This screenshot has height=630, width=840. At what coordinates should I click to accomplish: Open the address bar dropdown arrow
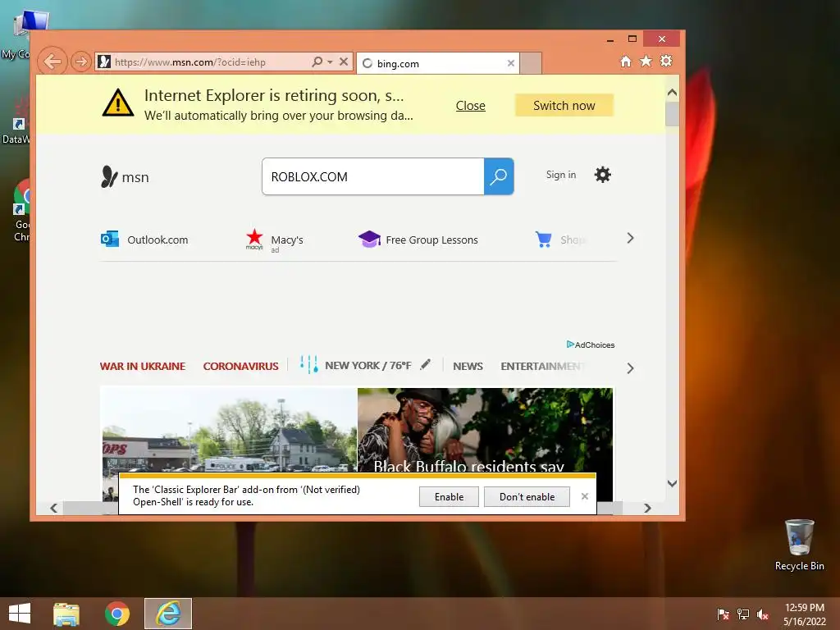[330, 62]
